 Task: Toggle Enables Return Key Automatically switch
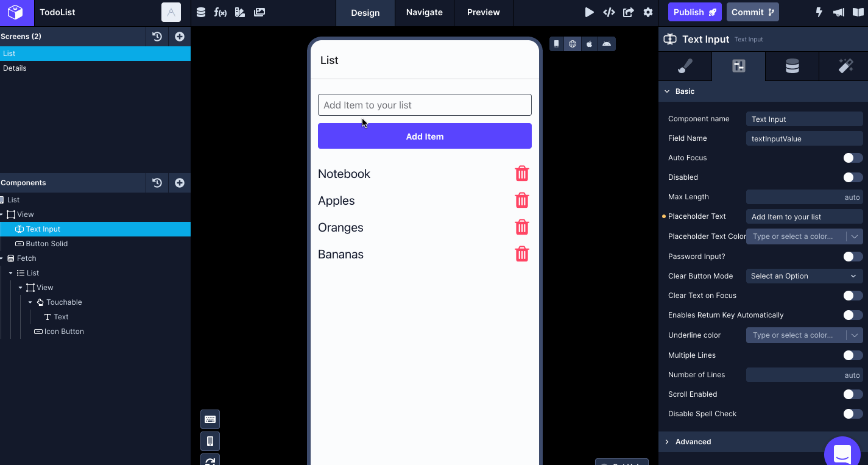tap(853, 315)
